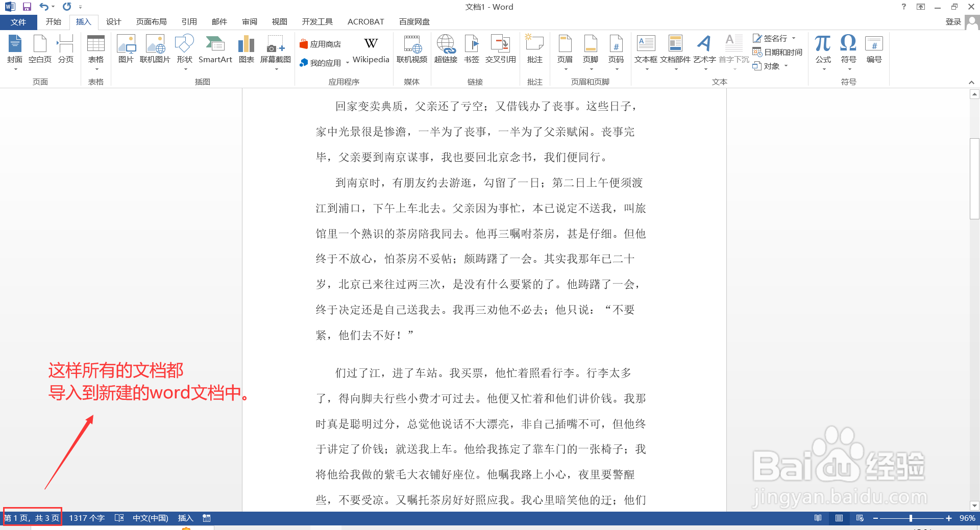Image resolution: width=980 pixels, height=530 pixels.
Task: Insert online video (联机视频)
Action: point(412,50)
